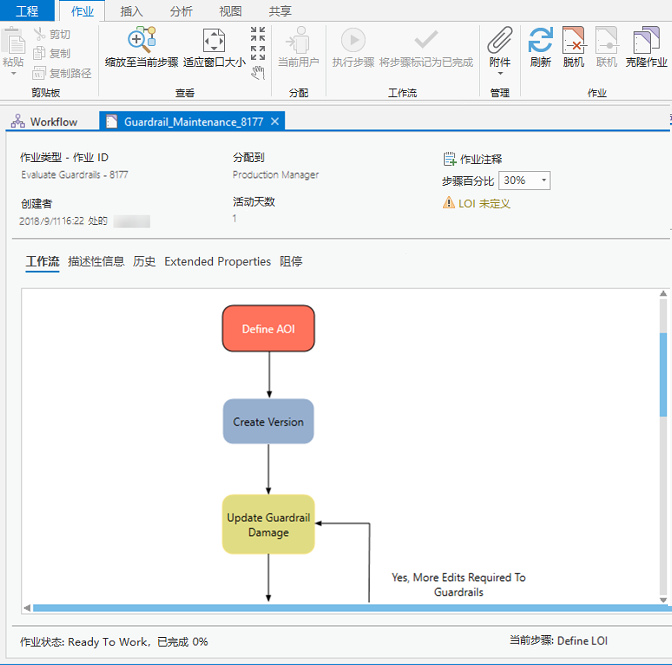
Task: Open the Extended Properties tab
Action: (x=217, y=262)
